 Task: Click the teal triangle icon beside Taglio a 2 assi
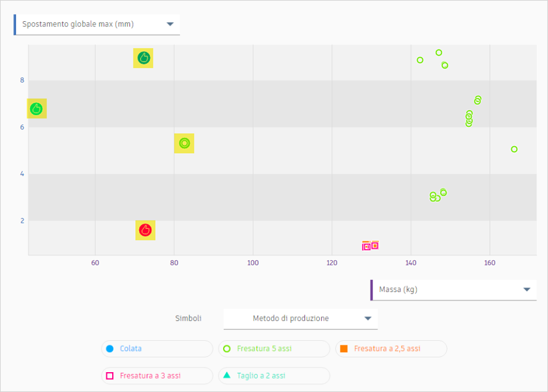pos(228,375)
